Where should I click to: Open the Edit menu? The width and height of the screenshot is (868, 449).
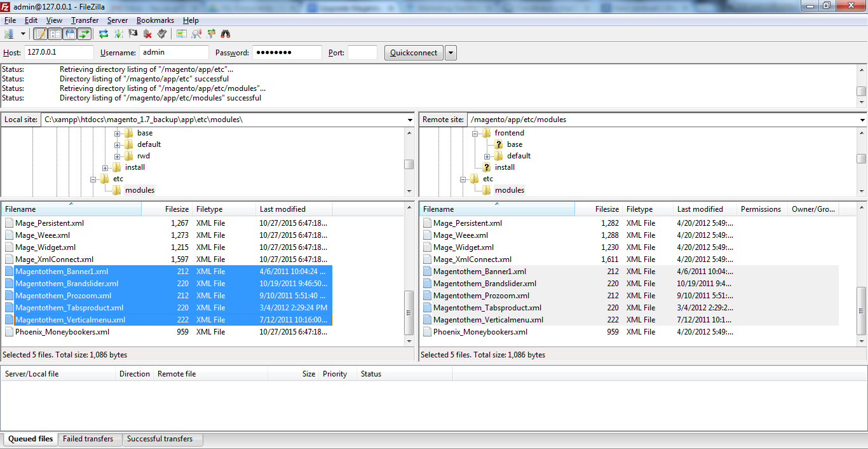point(31,20)
